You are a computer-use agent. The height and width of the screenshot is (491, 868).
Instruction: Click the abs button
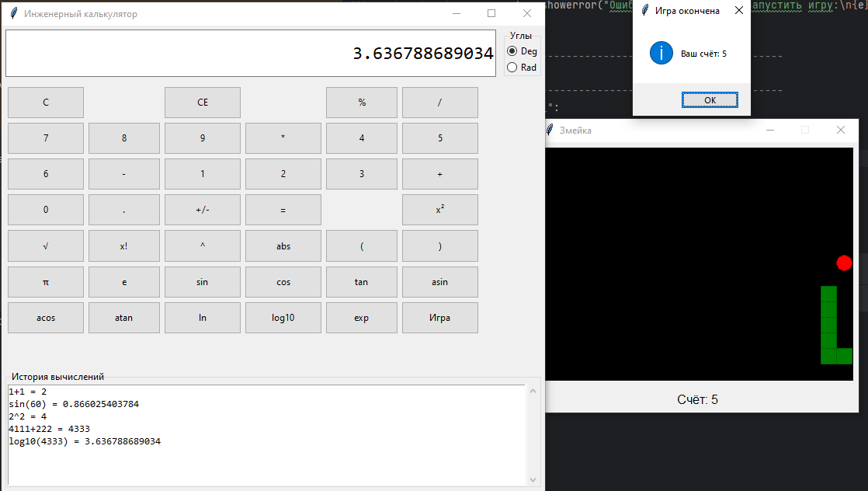(283, 246)
